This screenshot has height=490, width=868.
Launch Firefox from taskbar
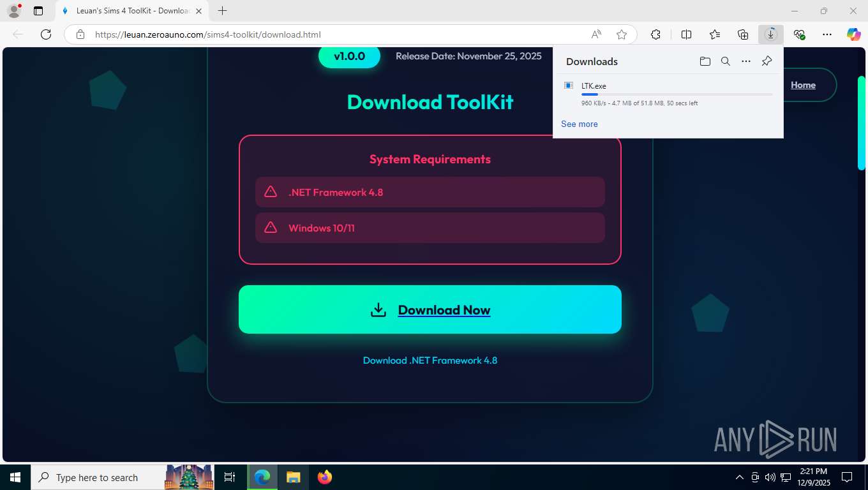325,477
